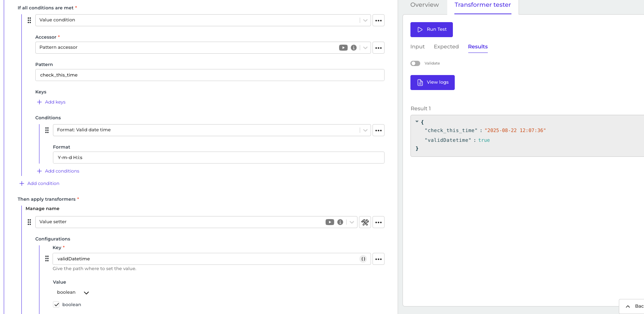Click video icon in Value setter field

click(x=330, y=222)
